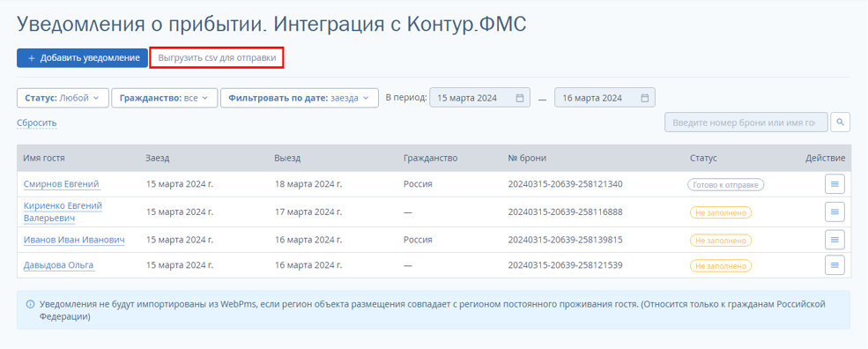Click booking number 20240315-20639-258139815

coord(565,240)
